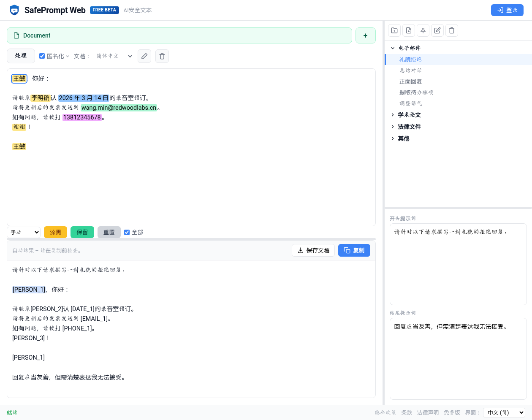Delete the current document with the trash icon

[162, 56]
